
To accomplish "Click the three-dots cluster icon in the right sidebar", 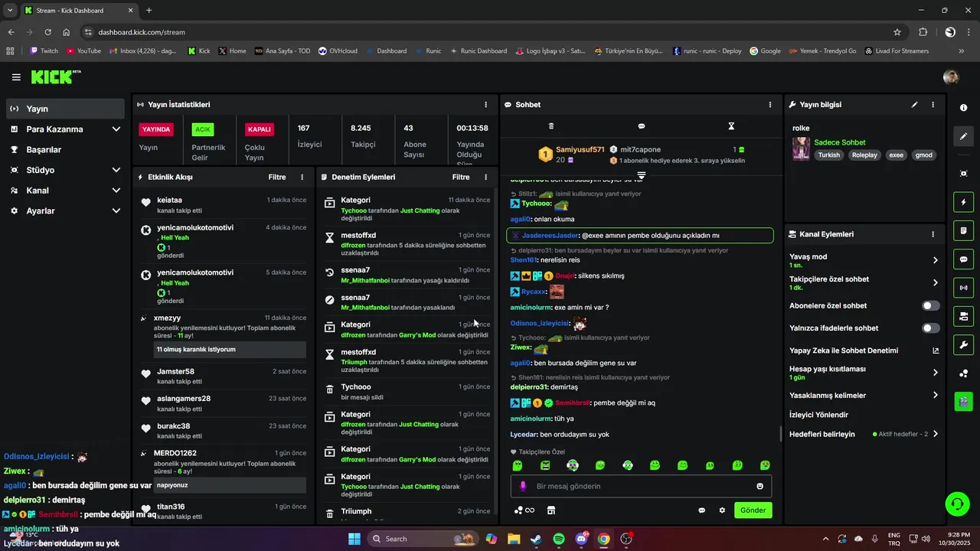I will pos(963,373).
